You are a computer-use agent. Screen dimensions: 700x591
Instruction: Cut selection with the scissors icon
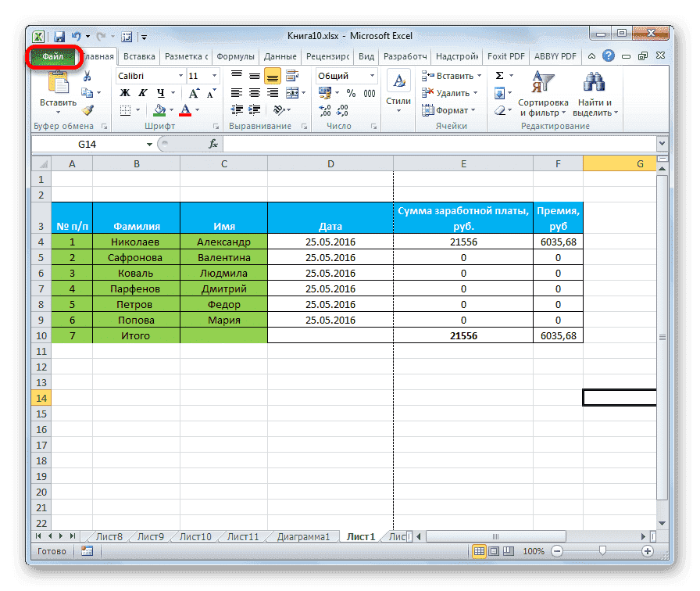87,75
